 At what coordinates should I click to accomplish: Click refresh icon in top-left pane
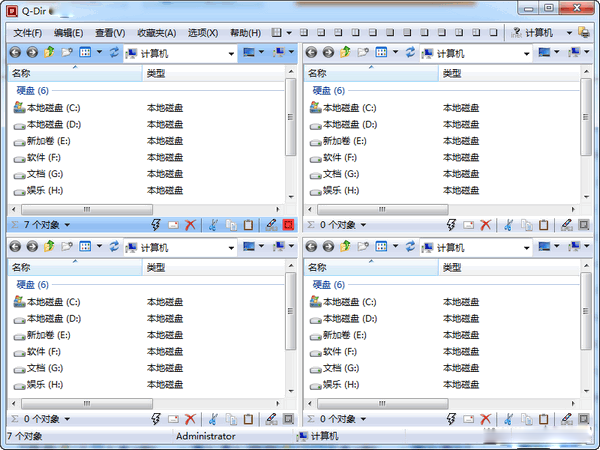tap(114, 52)
